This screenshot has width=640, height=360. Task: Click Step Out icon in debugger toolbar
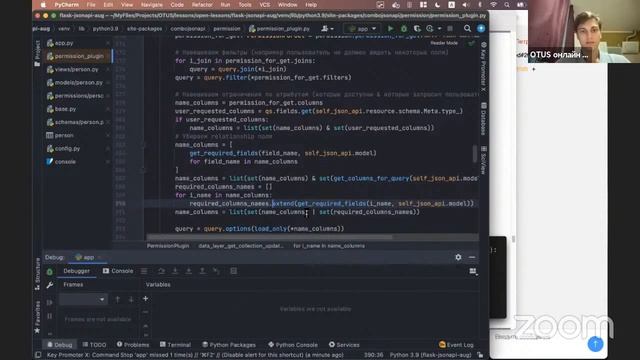point(202,271)
